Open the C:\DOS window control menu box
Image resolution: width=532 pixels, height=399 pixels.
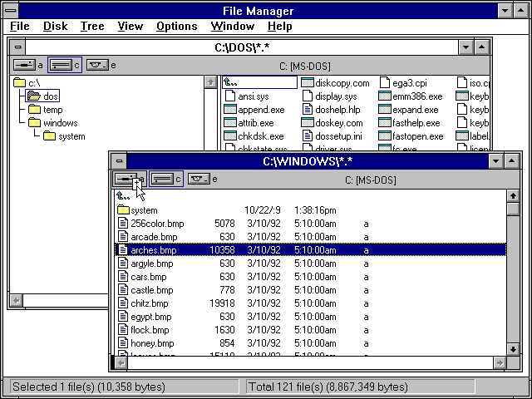coord(18,47)
